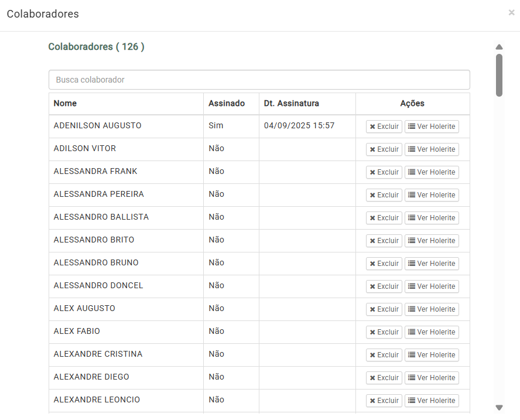Viewport: 520px width, 420px height.
Task: Open Ver Holerite for ALESSANDRA FRANK
Action: (x=432, y=172)
